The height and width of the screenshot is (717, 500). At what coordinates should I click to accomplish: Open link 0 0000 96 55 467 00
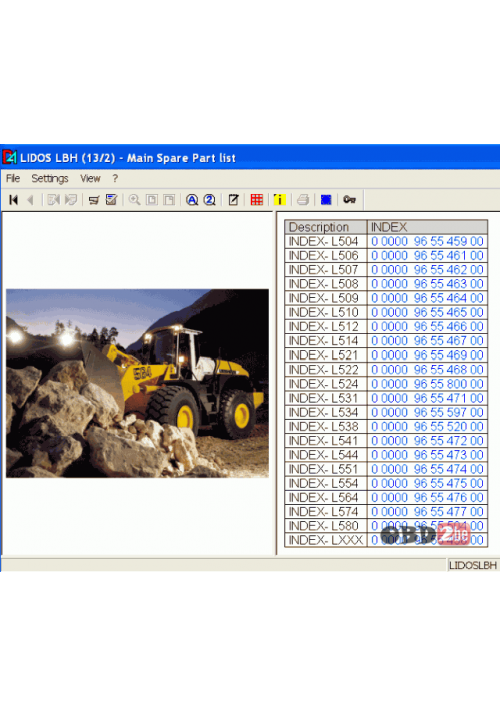(427, 341)
